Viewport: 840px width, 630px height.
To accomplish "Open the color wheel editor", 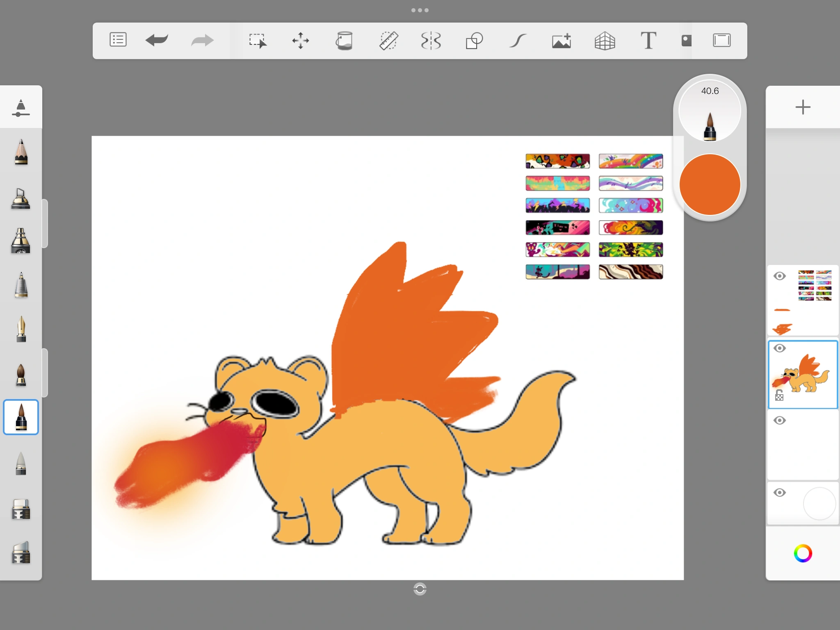I will pos(803,553).
